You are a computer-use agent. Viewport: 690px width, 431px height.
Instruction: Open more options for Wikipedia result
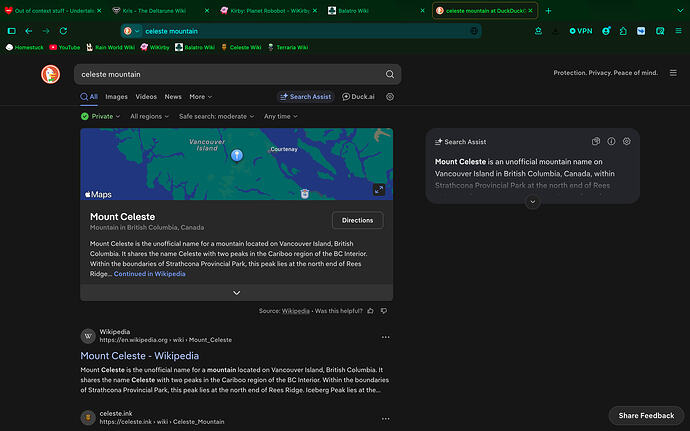point(385,337)
